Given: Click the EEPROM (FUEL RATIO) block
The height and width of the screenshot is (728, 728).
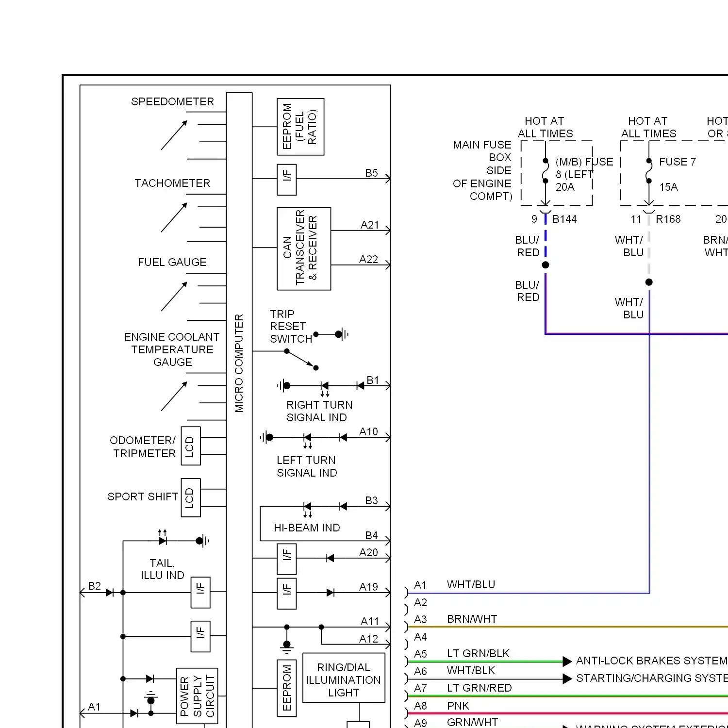Looking at the screenshot, I should pyautogui.click(x=300, y=127).
